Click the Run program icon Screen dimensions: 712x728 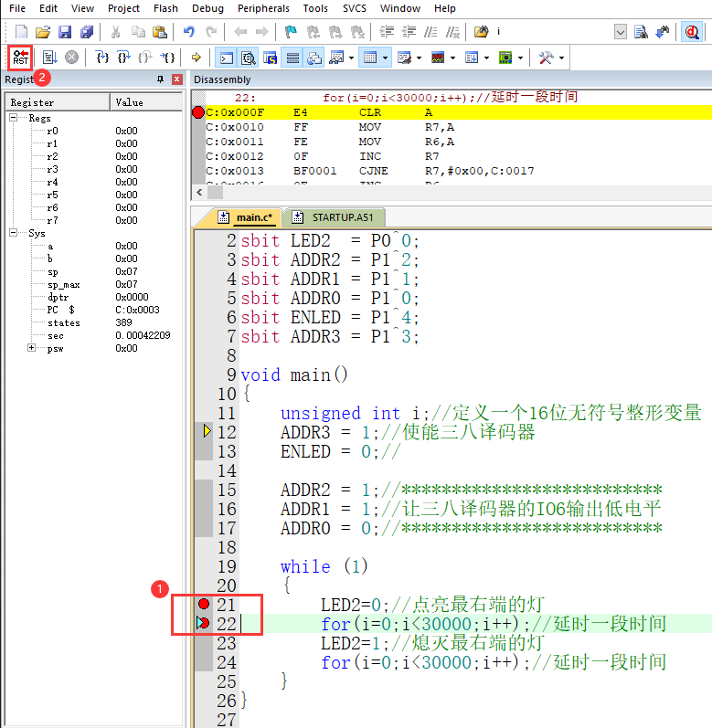click(50, 58)
